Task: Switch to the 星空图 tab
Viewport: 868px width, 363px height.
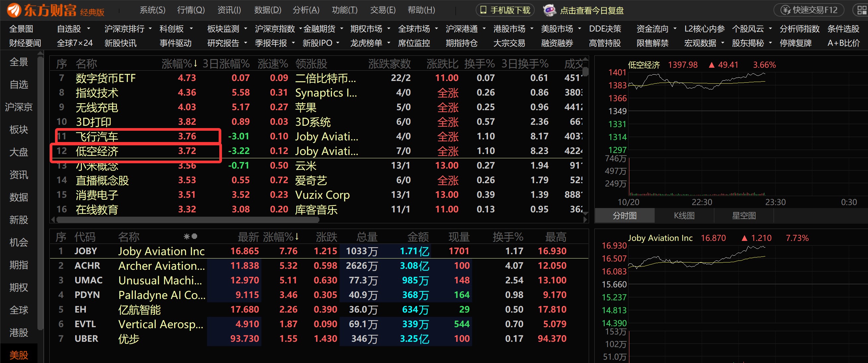Action: [x=744, y=216]
